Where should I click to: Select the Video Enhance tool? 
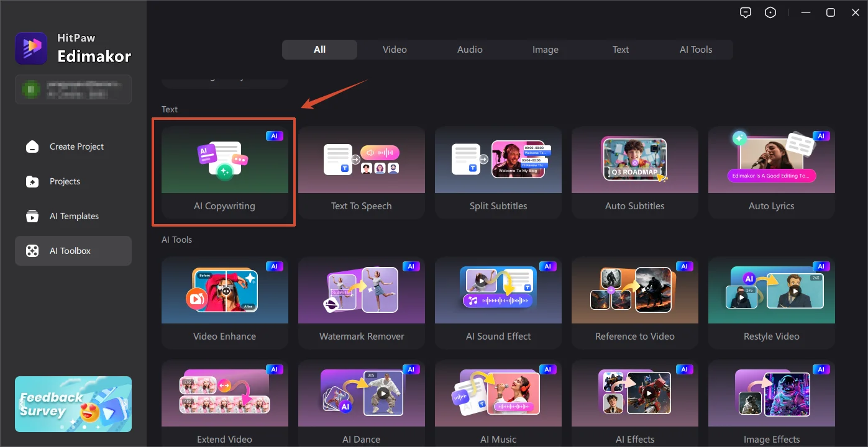[x=224, y=302]
